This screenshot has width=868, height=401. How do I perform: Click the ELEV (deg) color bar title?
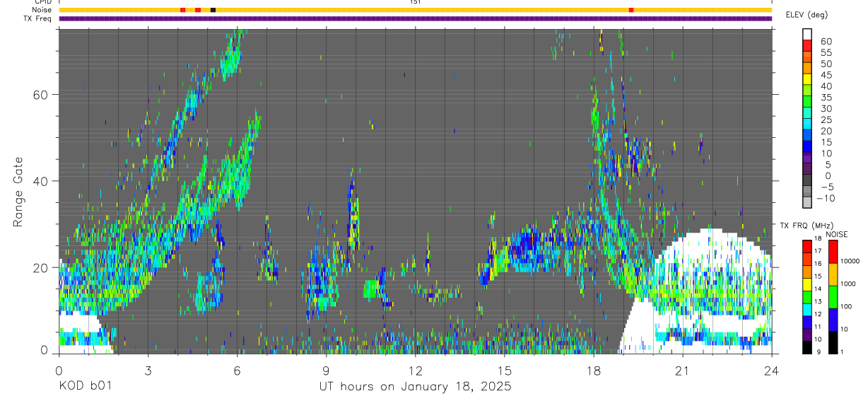[x=807, y=15]
